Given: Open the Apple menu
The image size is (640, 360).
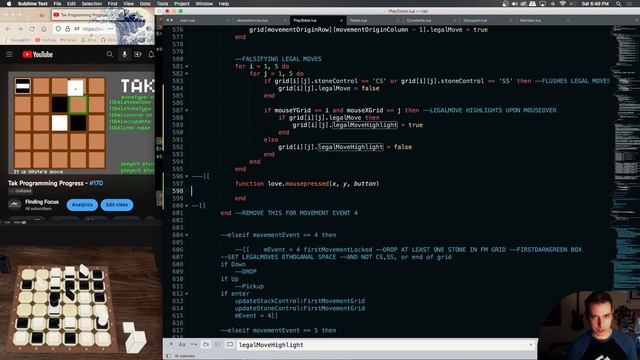Looking at the screenshot, I should click(9, 4).
